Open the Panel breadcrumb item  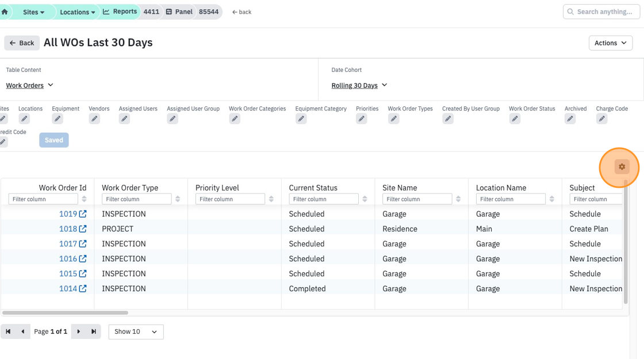(x=179, y=11)
